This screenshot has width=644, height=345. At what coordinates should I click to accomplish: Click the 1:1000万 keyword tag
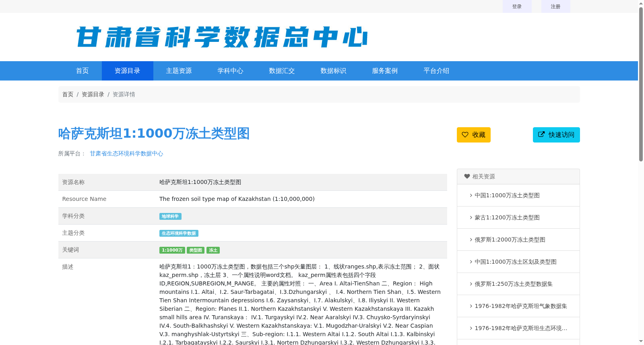point(172,250)
